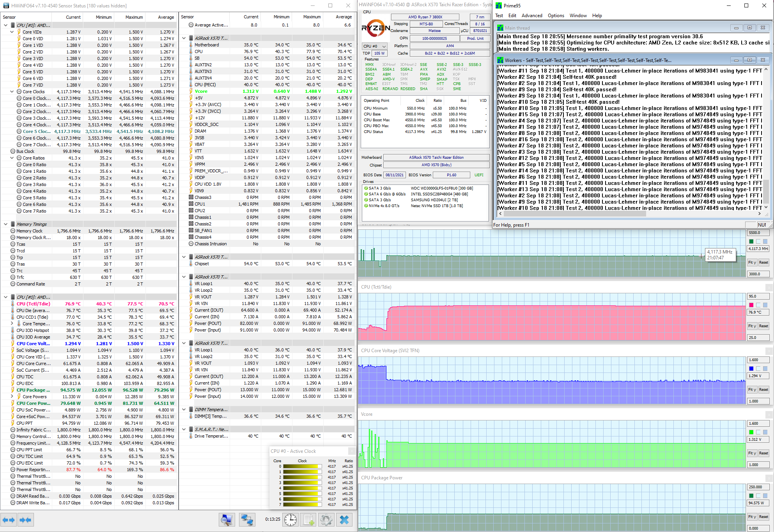Collapse the Memory Timings sensor group

(x=5, y=224)
